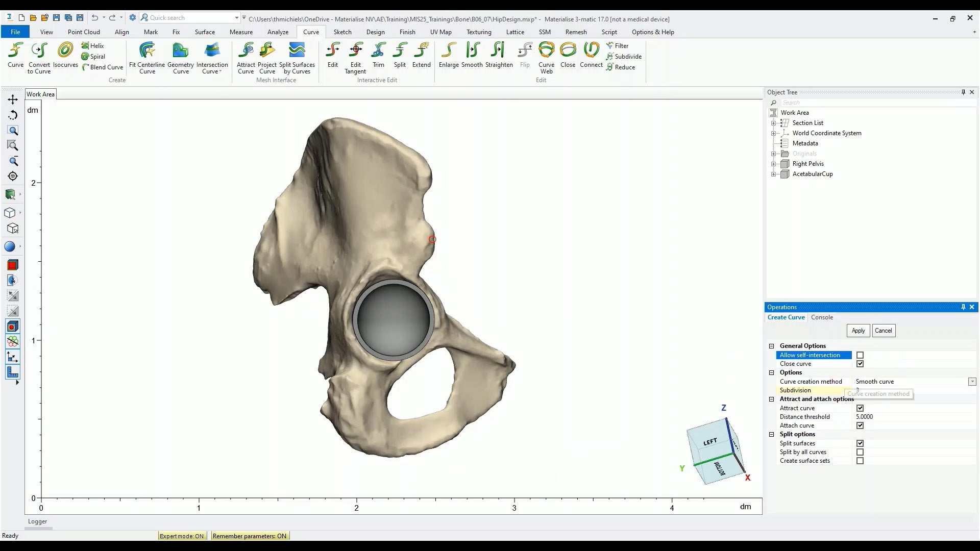Switch to the Console tab
Image resolution: width=980 pixels, height=551 pixels.
point(822,317)
